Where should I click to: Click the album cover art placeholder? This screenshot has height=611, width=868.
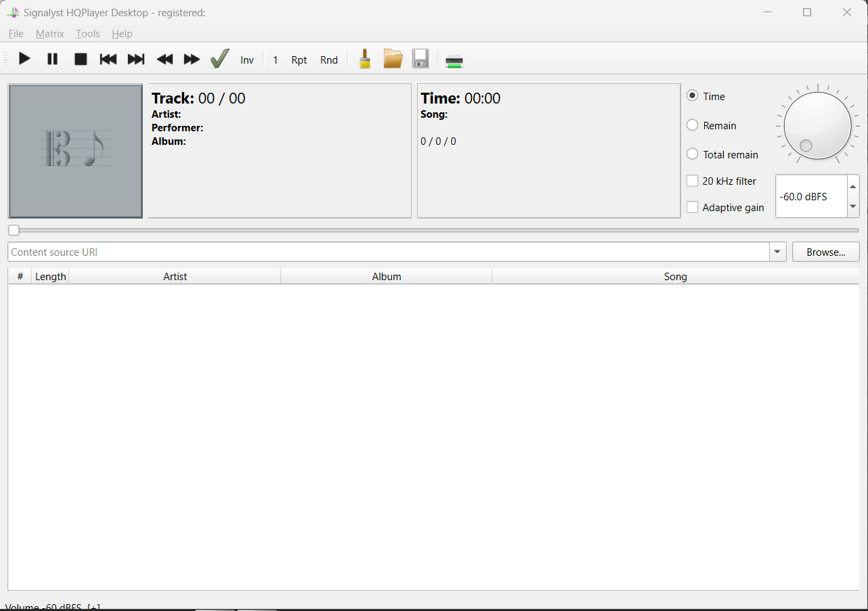click(x=75, y=151)
